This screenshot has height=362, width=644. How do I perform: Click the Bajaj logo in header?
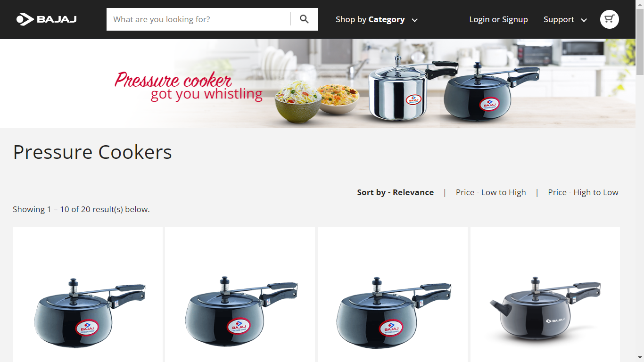click(46, 19)
